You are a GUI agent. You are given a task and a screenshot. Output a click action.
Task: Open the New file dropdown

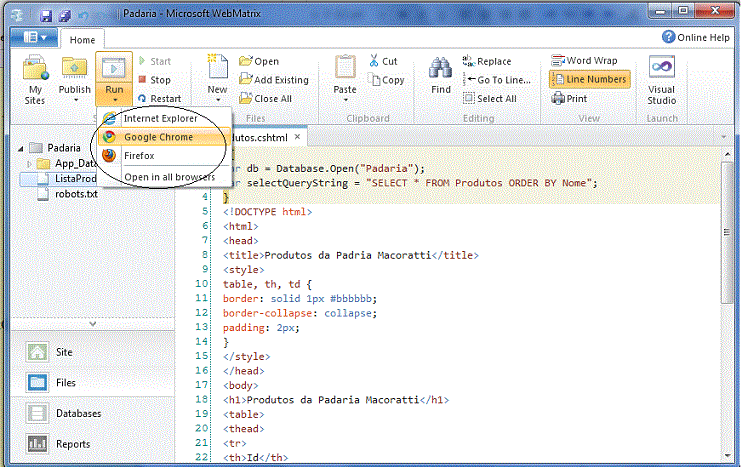(x=217, y=101)
